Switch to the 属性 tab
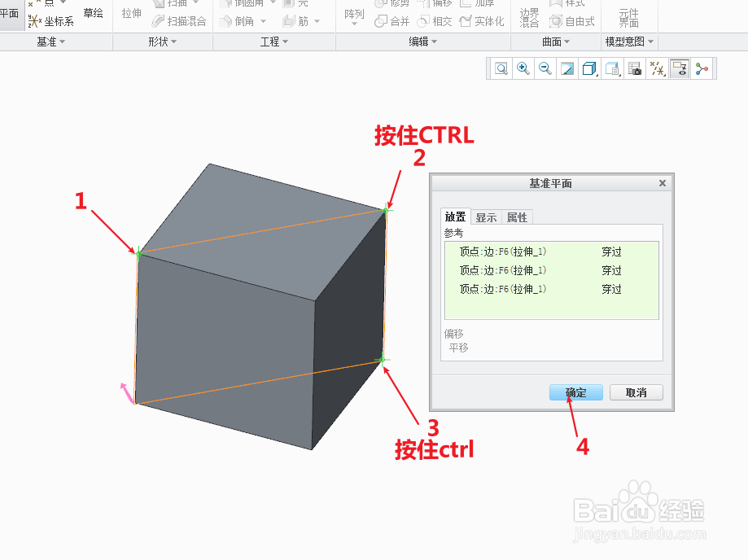Viewport: 748px width, 560px height. pos(518,217)
